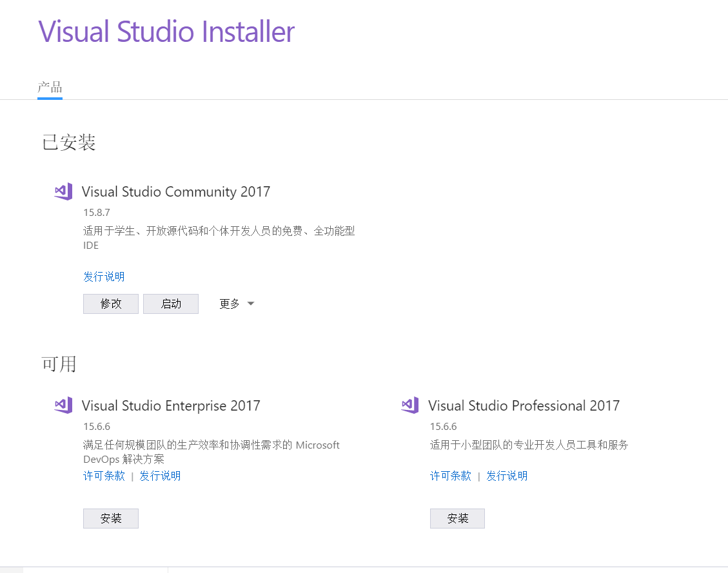Click the horizontal scrollbar at the bottom
The height and width of the screenshot is (573, 728).
point(84,570)
